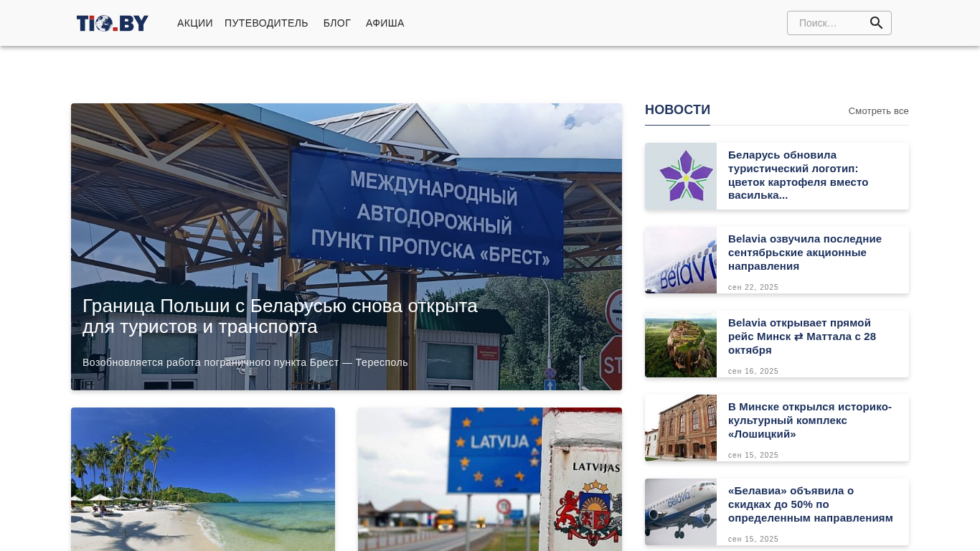Open the Белавиа 50% discounts news
Screen dimensions: 980x551
pos(811,504)
